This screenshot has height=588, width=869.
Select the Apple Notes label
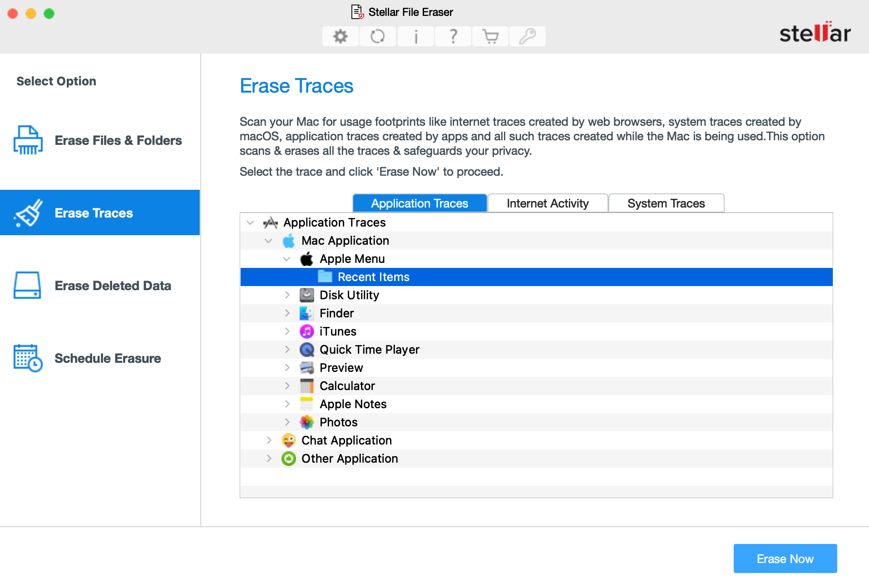tap(353, 404)
